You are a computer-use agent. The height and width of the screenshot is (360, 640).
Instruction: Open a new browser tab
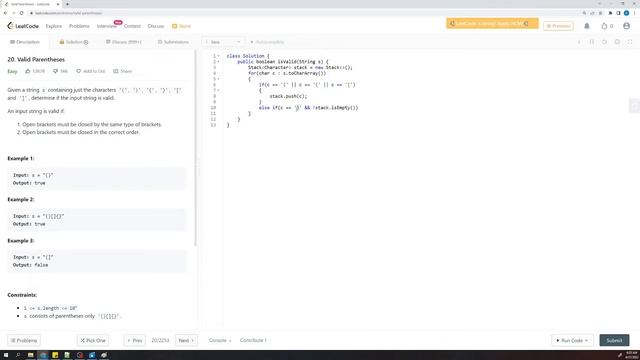67,4
